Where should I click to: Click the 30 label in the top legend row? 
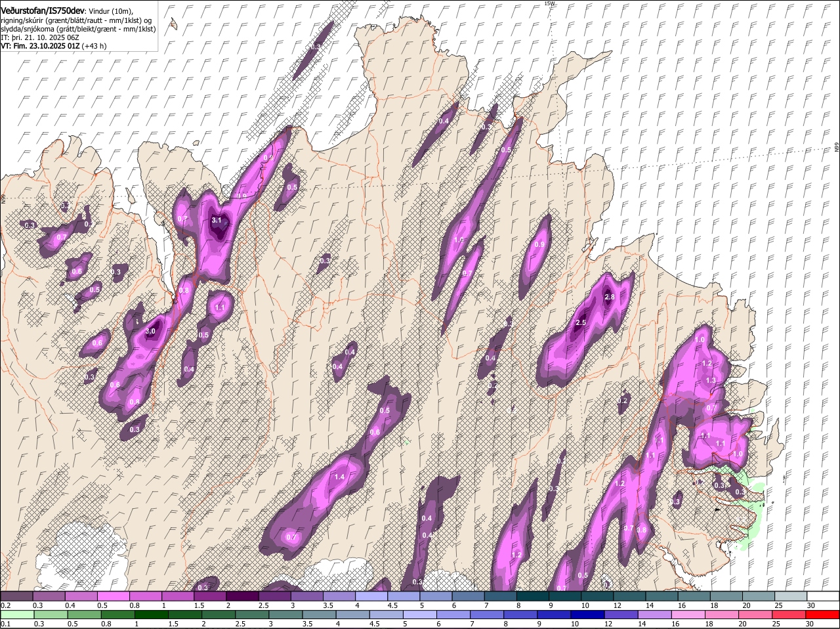point(810,605)
